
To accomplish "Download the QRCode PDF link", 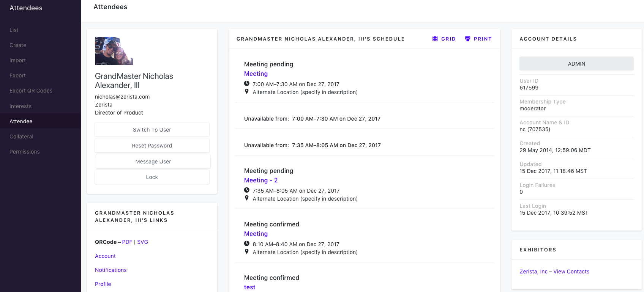I will (127, 242).
